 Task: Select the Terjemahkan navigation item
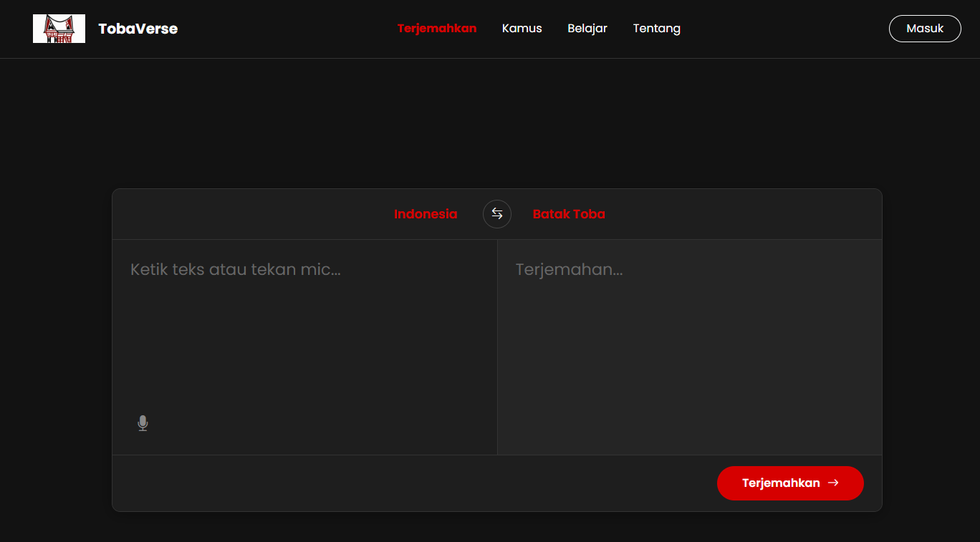pyautogui.click(x=437, y=28)
